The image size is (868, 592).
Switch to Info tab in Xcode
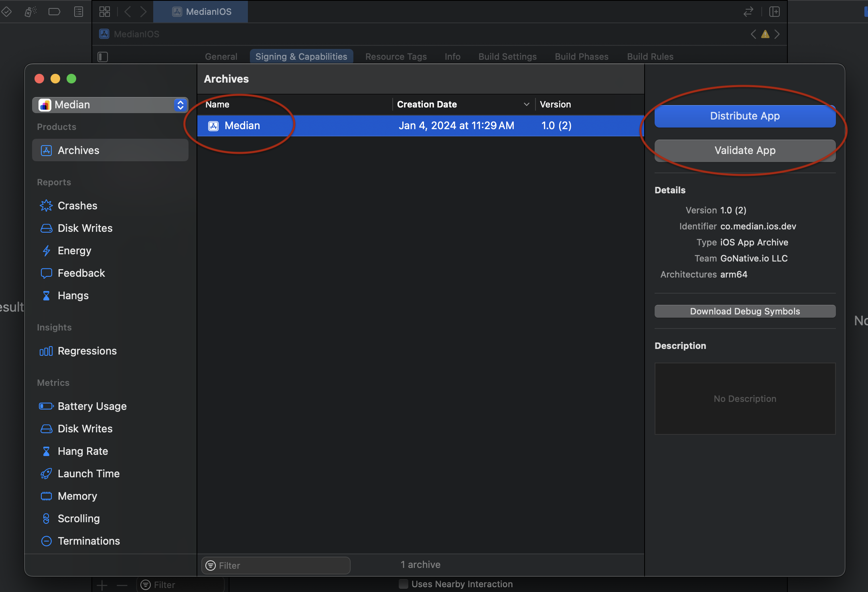coord(452,57)
